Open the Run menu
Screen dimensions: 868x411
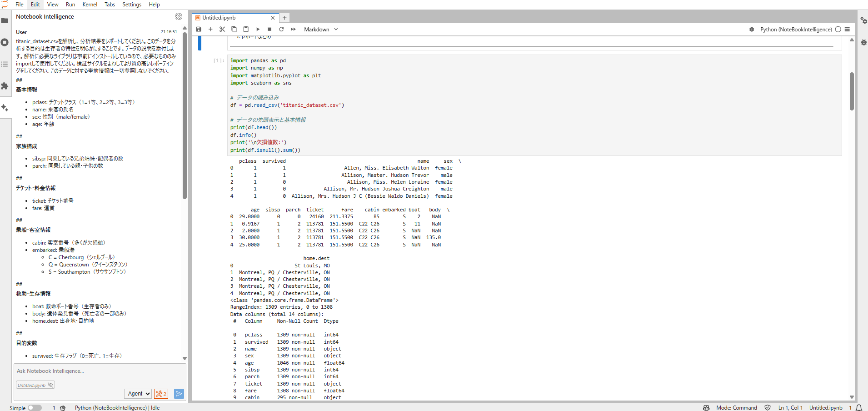[70, 5]
